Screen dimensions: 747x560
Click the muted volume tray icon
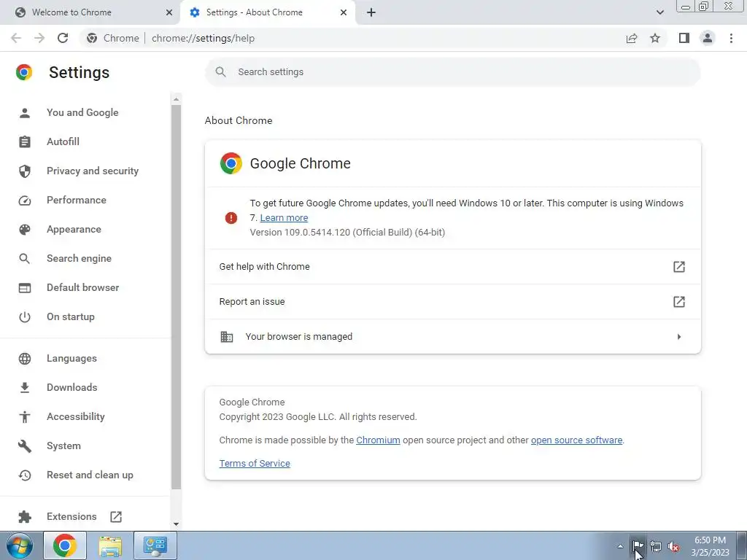click(x=673, y=546)
